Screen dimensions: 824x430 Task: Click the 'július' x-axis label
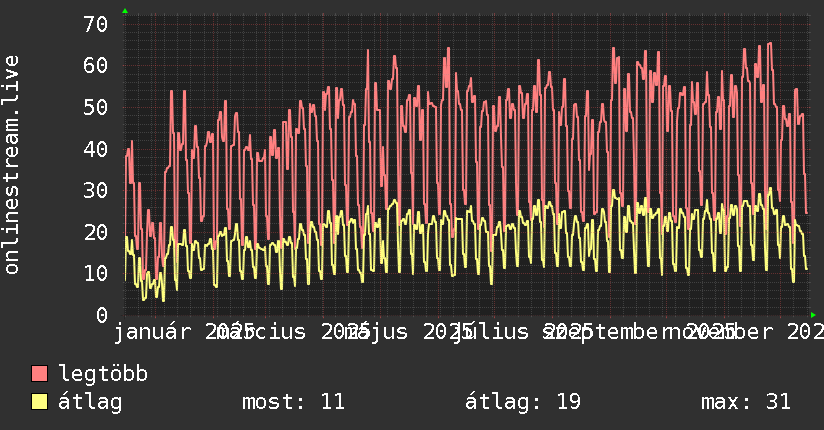[490, 332]
